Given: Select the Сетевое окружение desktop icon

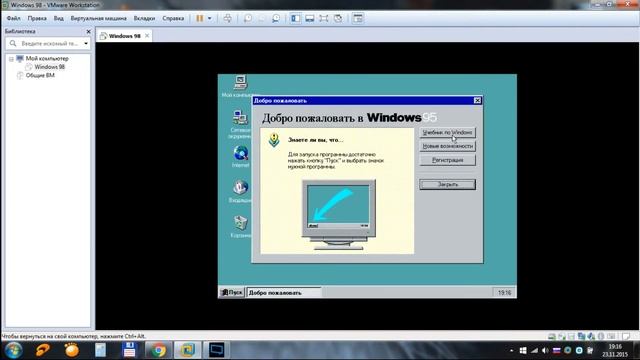Looking at the screenshot, I should [240, 118].
